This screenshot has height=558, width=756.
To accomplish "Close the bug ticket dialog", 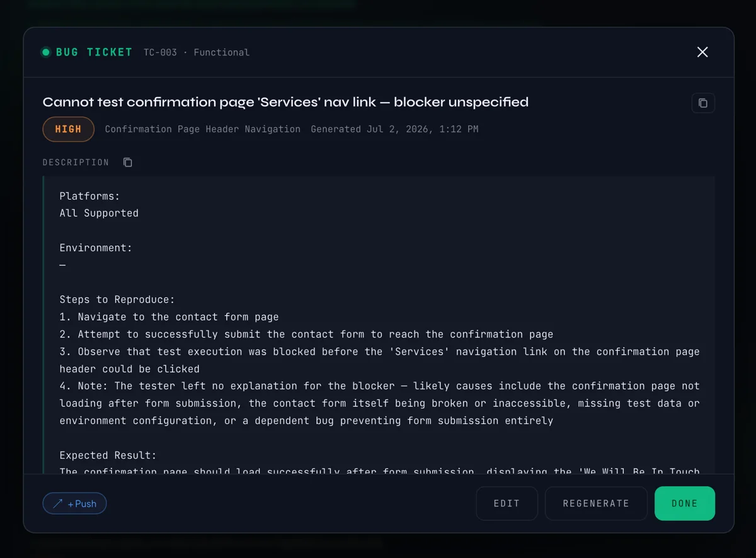I will [x=702, y=52].
